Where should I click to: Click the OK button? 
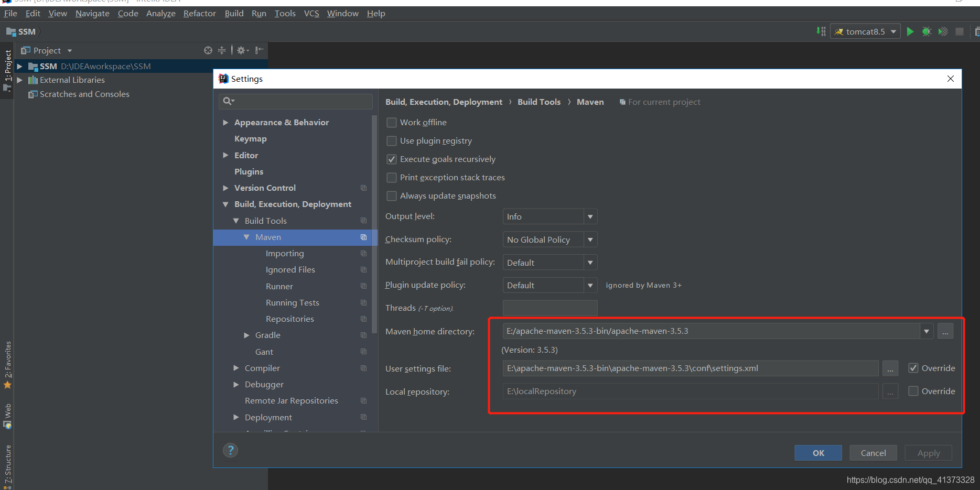click(x=818, y=453)
